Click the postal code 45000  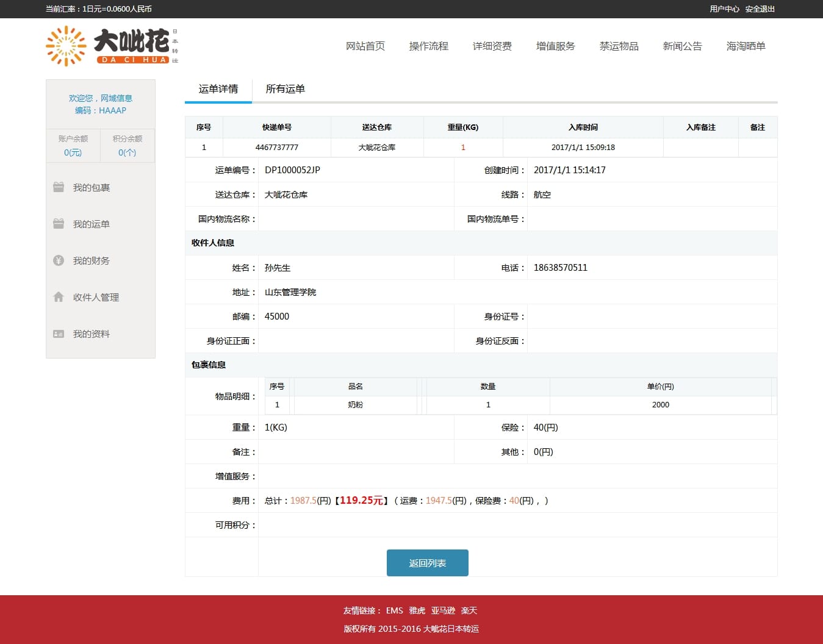pyautogui.click(x=277, y=317)
